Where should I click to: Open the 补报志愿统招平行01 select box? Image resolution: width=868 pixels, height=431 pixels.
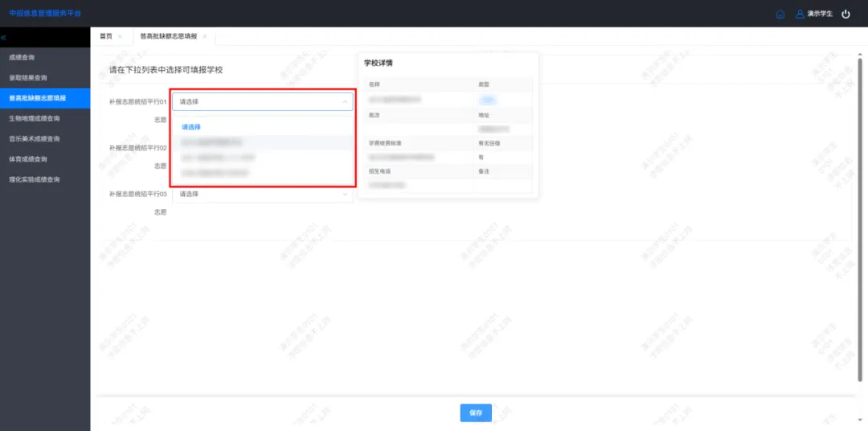262,102
